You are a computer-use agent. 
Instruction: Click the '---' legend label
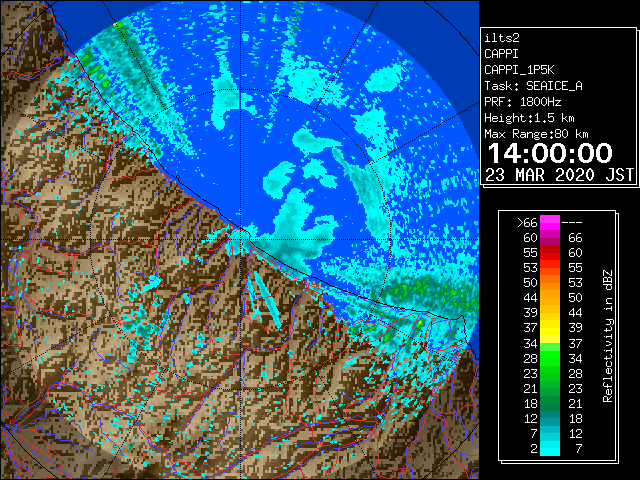572,223
